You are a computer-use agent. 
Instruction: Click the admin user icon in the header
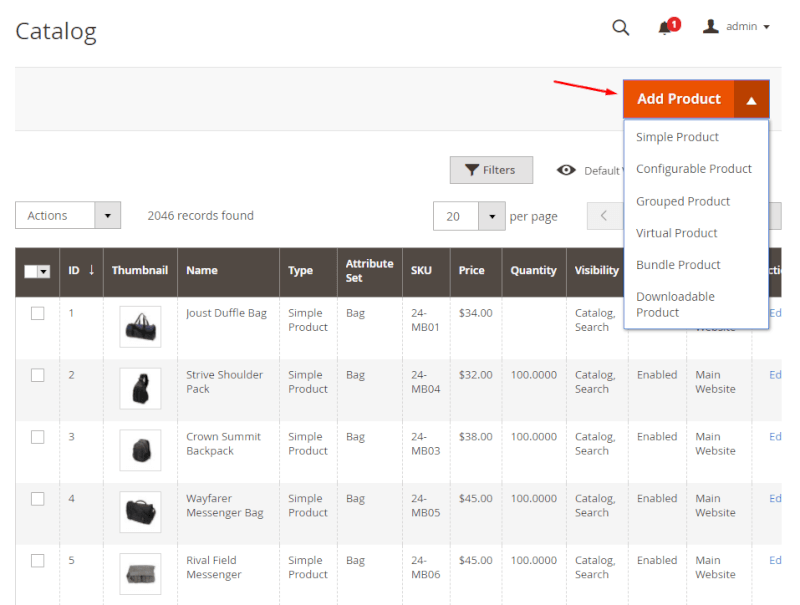[710, 27]
